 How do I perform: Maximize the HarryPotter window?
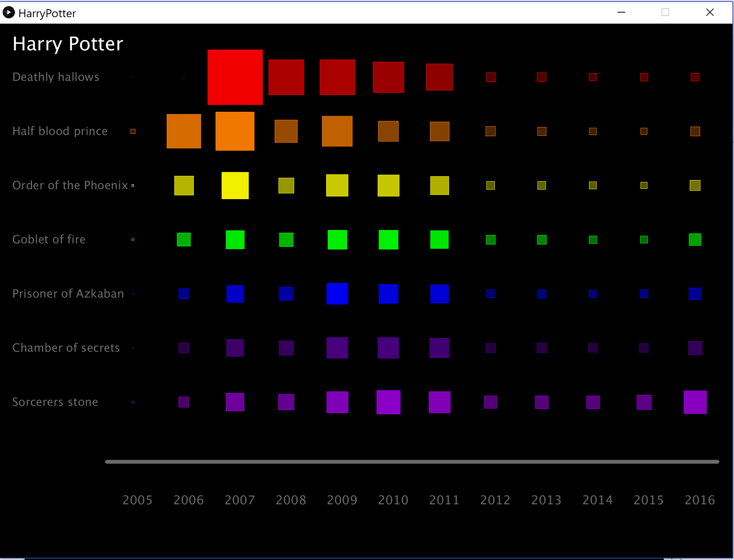coord(665,13)
